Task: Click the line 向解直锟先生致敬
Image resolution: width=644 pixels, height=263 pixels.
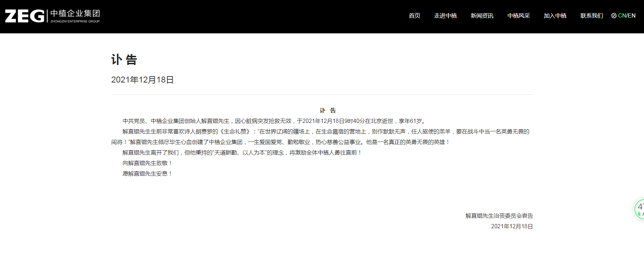Action: [147, 163]
